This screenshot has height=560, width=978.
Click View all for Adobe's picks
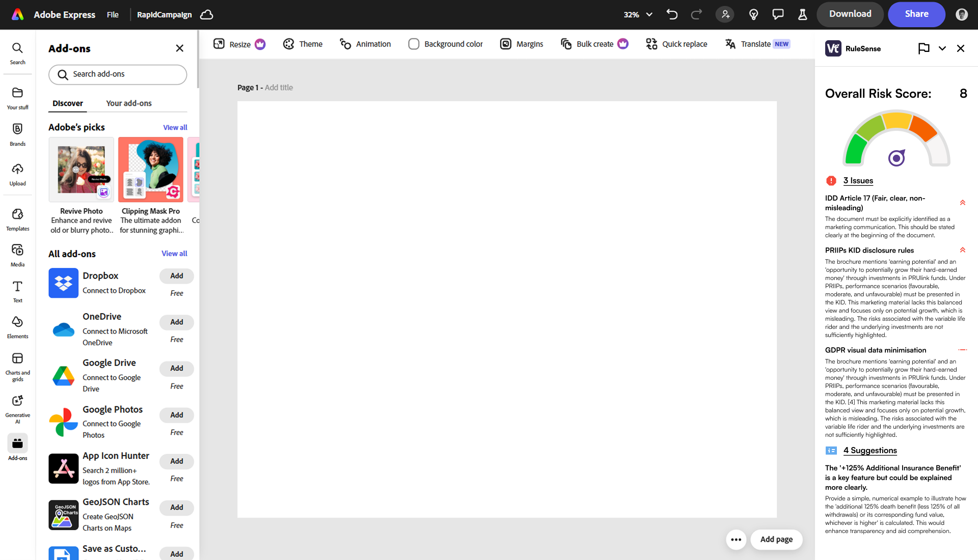pos(175,127)
